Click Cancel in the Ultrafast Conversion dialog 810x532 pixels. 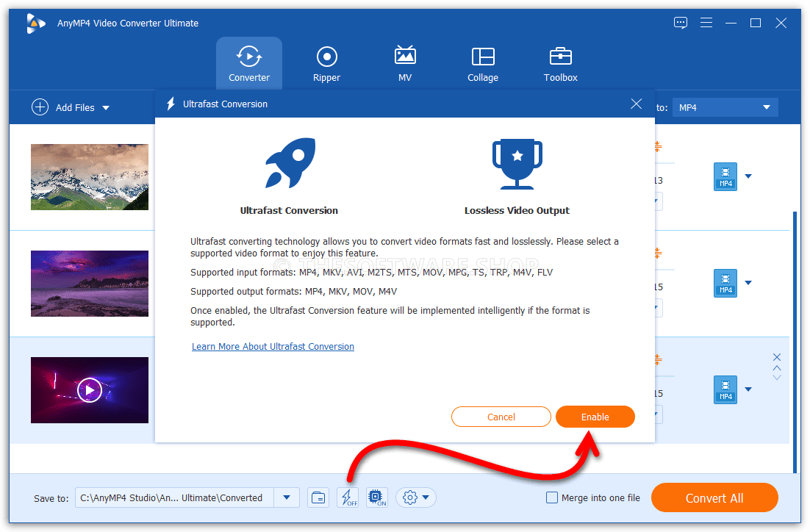click(x=501, y=417)
